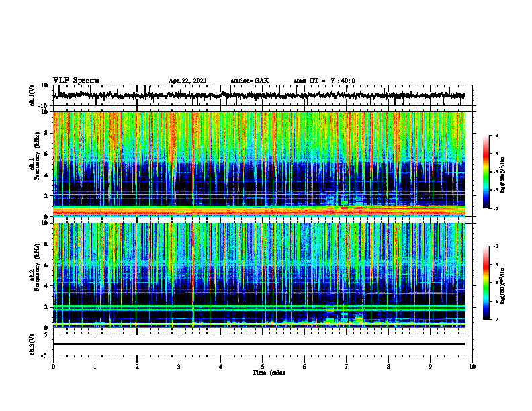
Task: Click the "6" kHz tick of ch.2 spectrogram
Action: [x=47, y=265]
